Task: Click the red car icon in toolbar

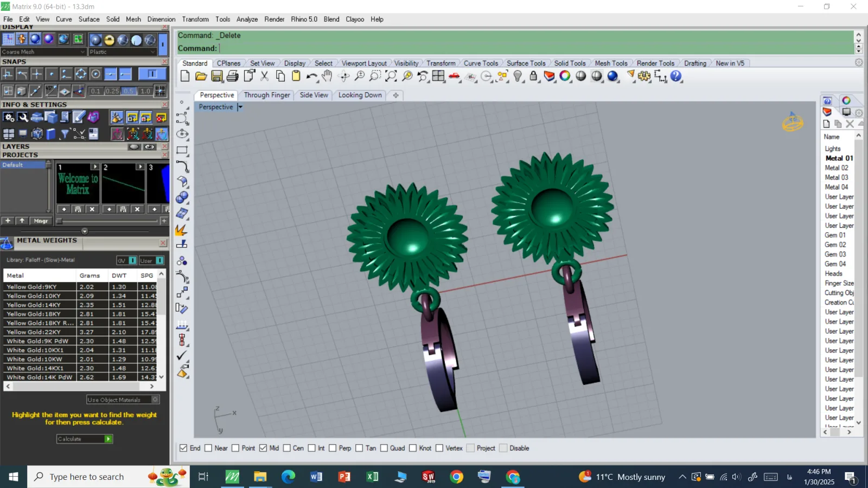Action: click(455, 76)
